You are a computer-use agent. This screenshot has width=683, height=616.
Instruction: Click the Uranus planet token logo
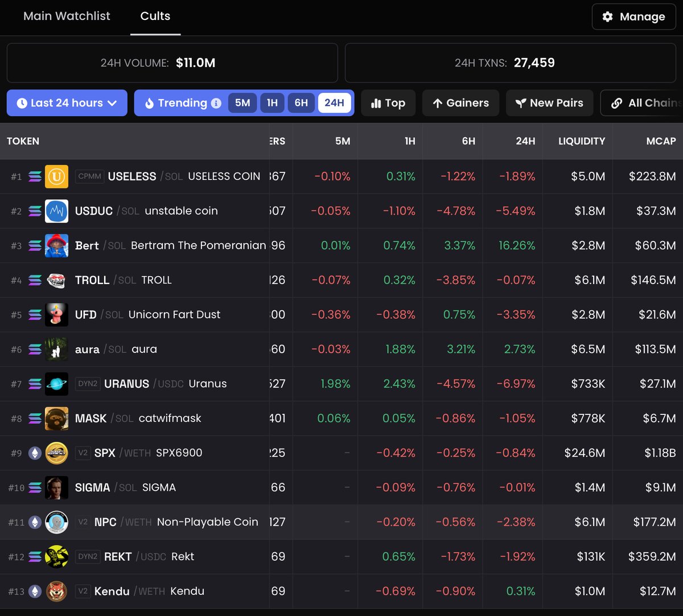[56, 384]
